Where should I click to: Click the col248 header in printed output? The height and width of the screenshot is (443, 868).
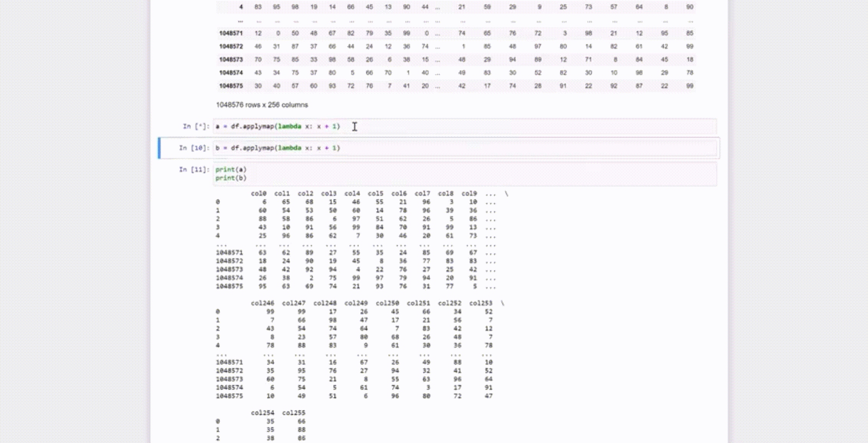click(325, 303)
